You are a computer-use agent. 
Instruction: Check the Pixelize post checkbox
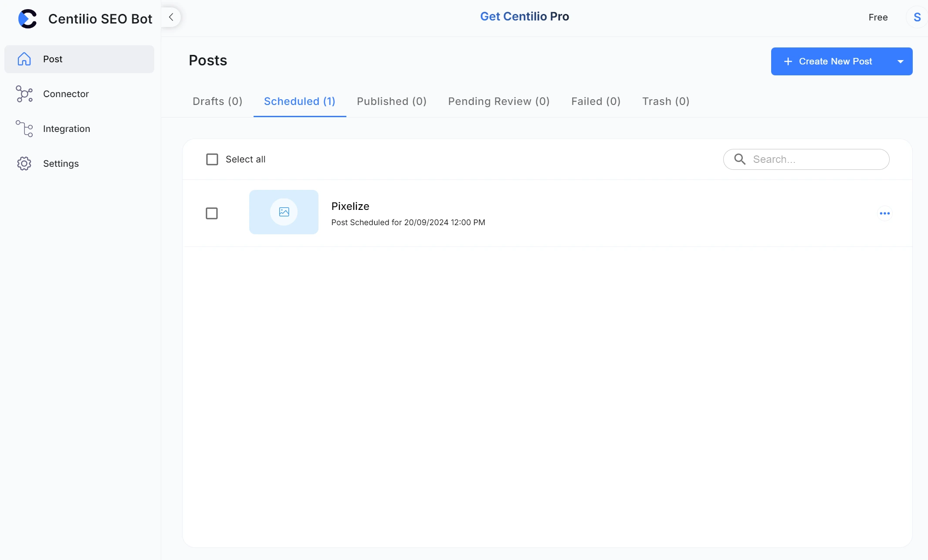point(212,213)
